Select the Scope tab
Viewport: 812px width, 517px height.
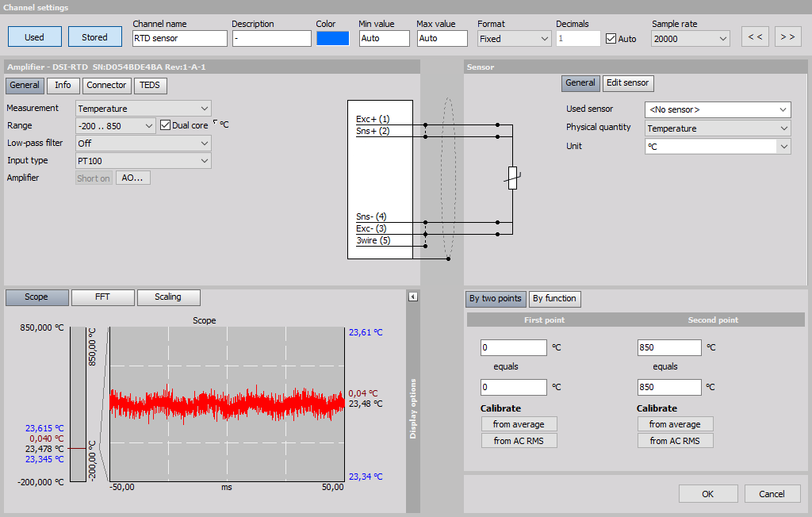tap(36, 297)
